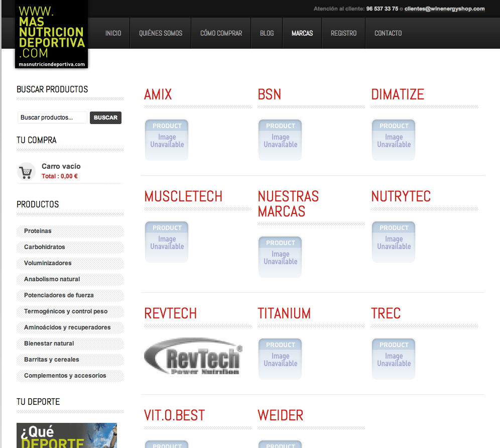Screen dimensions: 500x448
Task: Click the TREC product image placeholder
Action: pos(394,359)
